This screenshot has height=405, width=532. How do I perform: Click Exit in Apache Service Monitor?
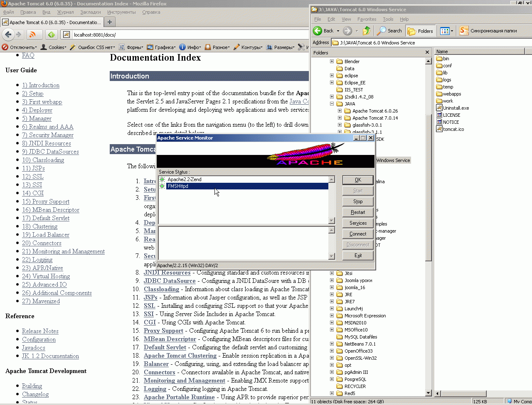pos(358,255)
